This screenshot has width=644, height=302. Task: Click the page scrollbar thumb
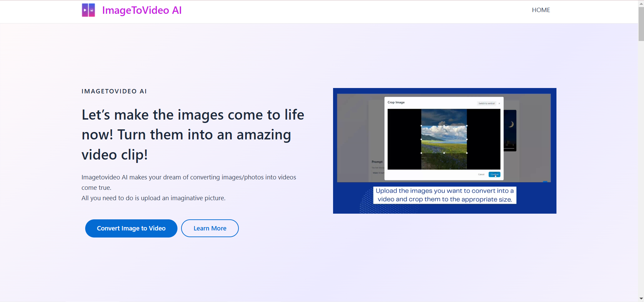coord(641,24)
